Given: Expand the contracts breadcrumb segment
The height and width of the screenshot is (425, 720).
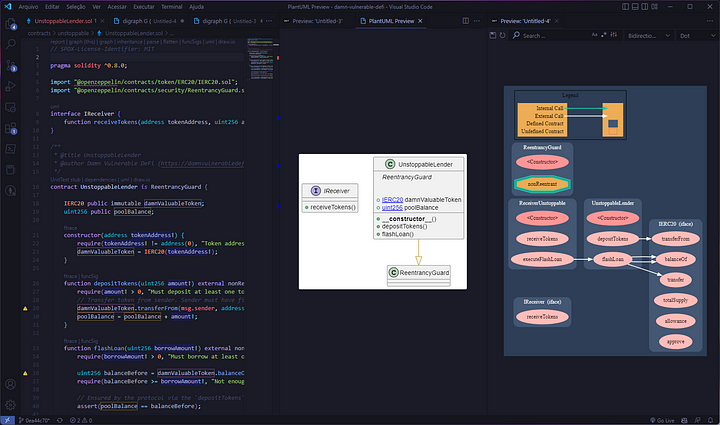Looking at the screenshot, I should pos(39,34).
